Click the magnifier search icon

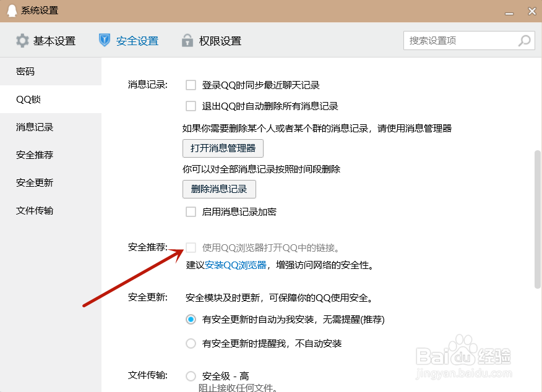(x=525, y=41)
